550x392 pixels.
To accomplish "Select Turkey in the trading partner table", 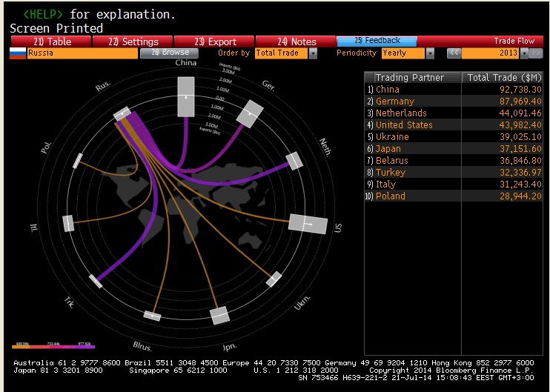I will click(391, 173).
